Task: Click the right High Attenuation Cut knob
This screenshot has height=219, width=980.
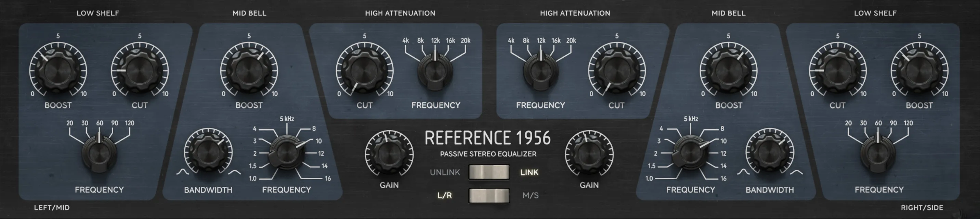Action: (x=617, y=71)
